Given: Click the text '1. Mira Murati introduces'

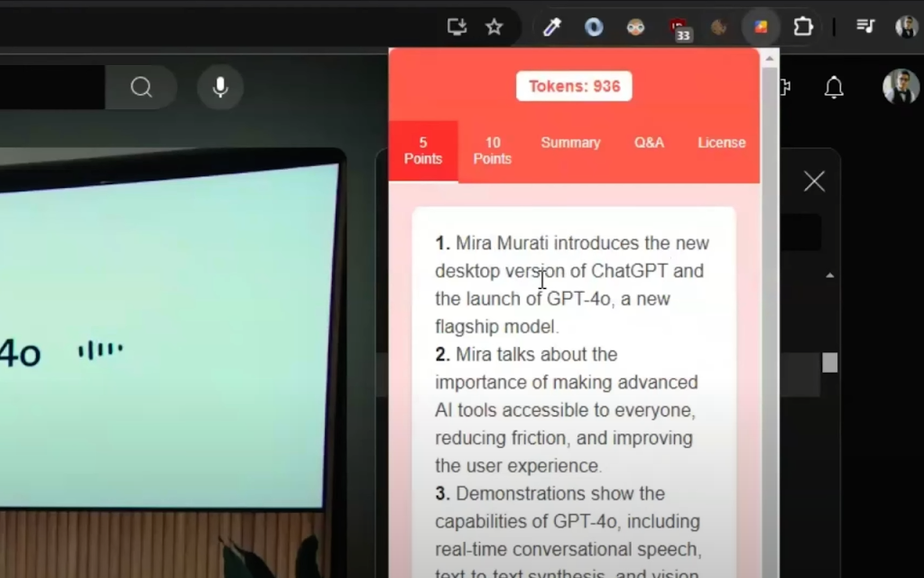Looking at the screenshot, I should coord(539,243).
